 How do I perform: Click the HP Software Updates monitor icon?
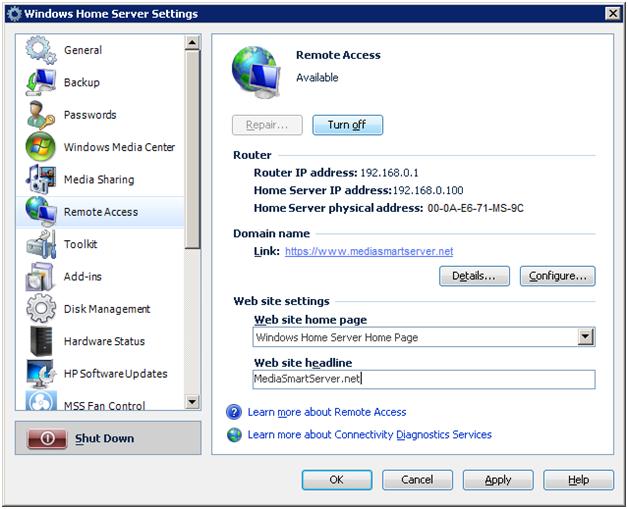[x=40, y=373]
